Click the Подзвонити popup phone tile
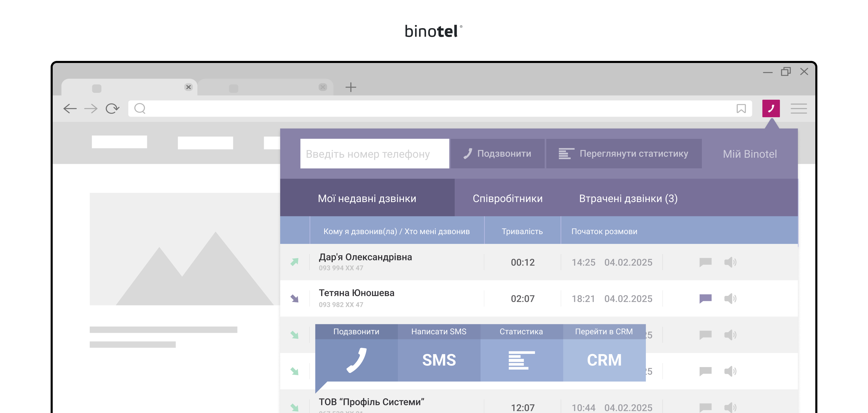Image resolution: width=868 pixels, height=413 pixels. click(x=357, y=353)
